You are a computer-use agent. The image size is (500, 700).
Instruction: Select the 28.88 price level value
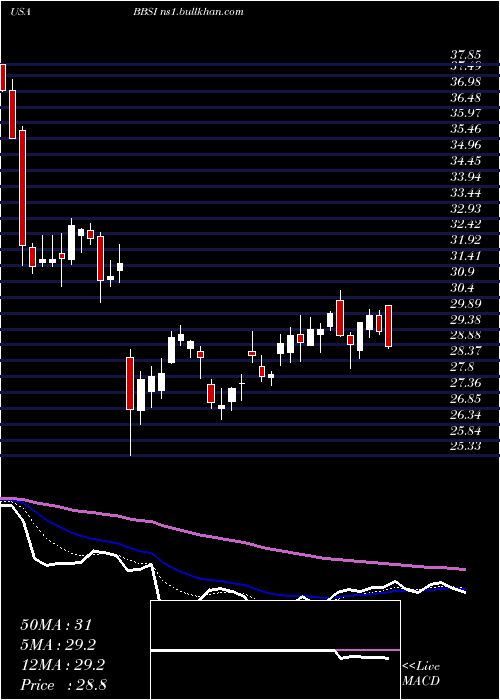466,335
